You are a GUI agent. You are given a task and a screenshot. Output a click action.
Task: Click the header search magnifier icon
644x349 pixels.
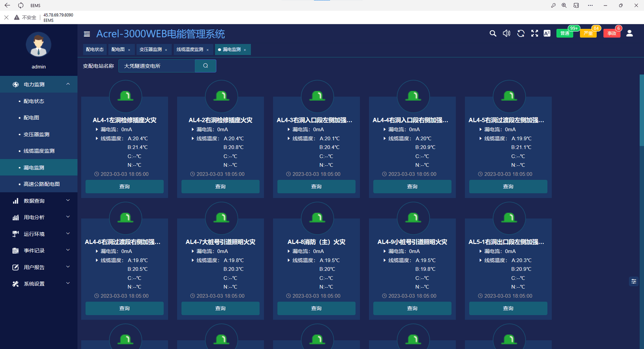tap(493, 33)
